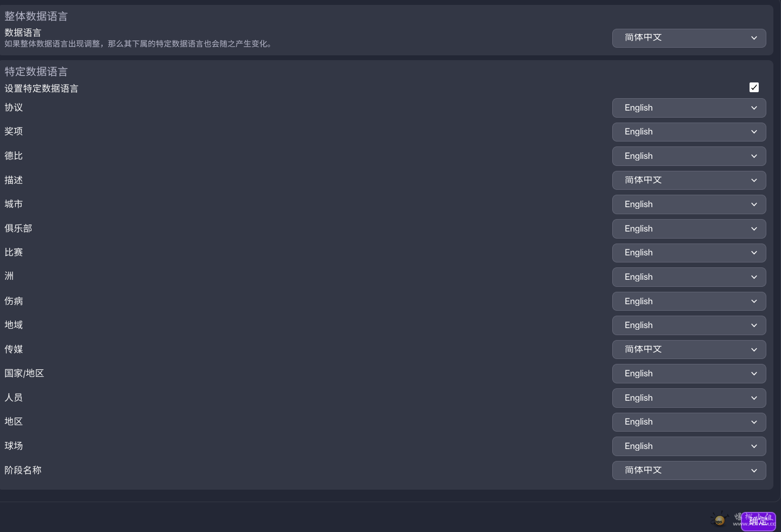Expand the 阶段名称 language dropdown

click(x=689, y=470)
